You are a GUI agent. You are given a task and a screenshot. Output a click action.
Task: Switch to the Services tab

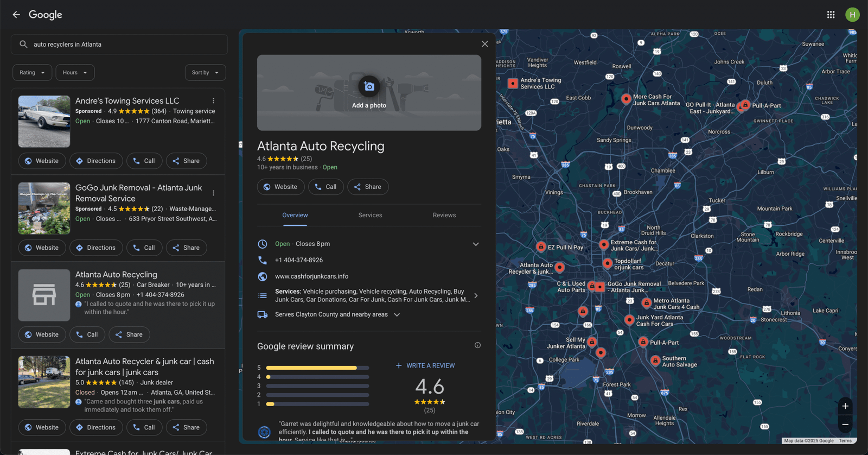[370, 215]
